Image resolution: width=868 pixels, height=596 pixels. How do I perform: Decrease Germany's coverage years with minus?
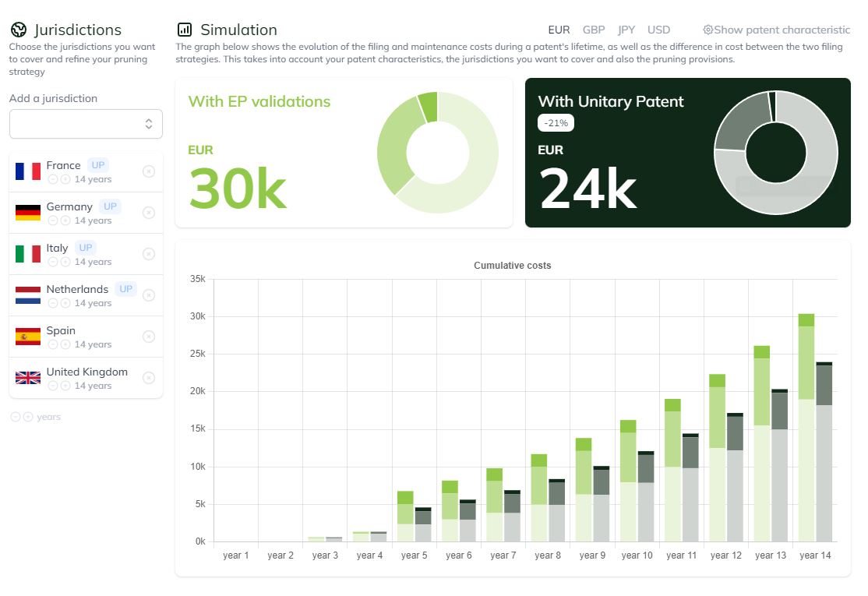pos(52,220)
